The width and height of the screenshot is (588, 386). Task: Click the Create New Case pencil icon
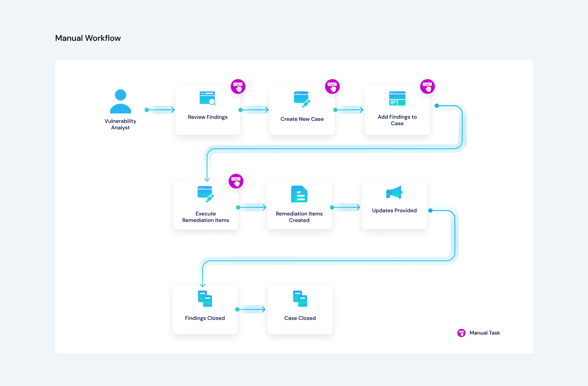pos(302,100)
